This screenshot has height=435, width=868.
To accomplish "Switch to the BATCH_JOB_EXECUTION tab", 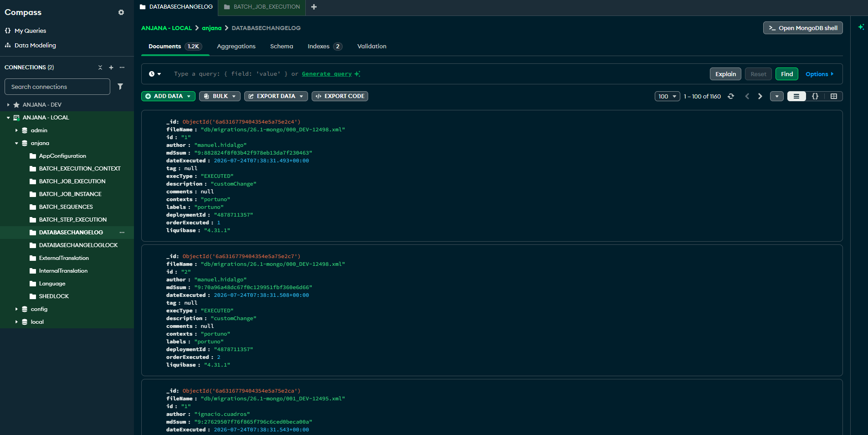I will pyautogui.click(x=262, y=7).
